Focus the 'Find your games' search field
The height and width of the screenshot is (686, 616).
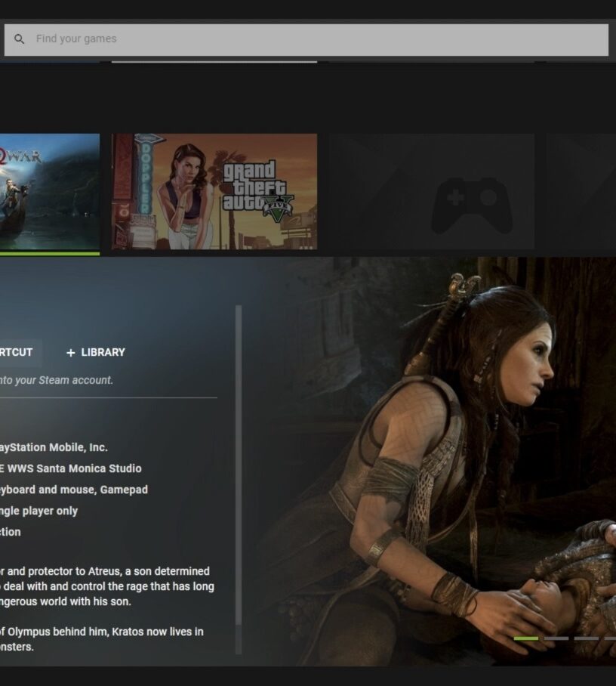[306, 40]
